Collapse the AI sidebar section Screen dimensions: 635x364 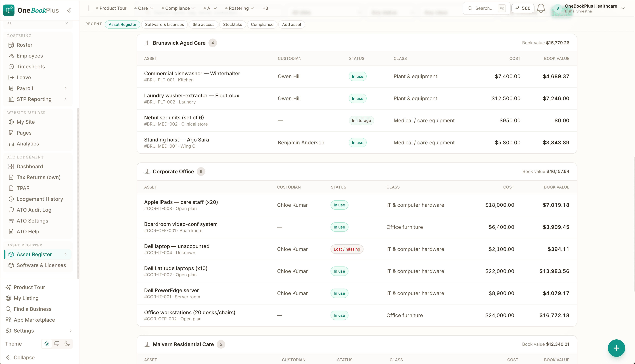[x=66, y=23]
